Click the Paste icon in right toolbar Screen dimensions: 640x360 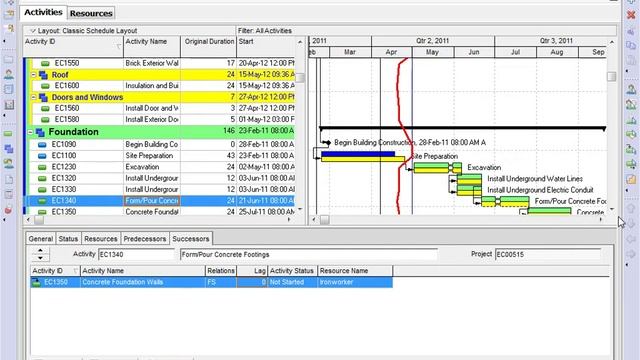pyautogui.click(x=631, y=60)
